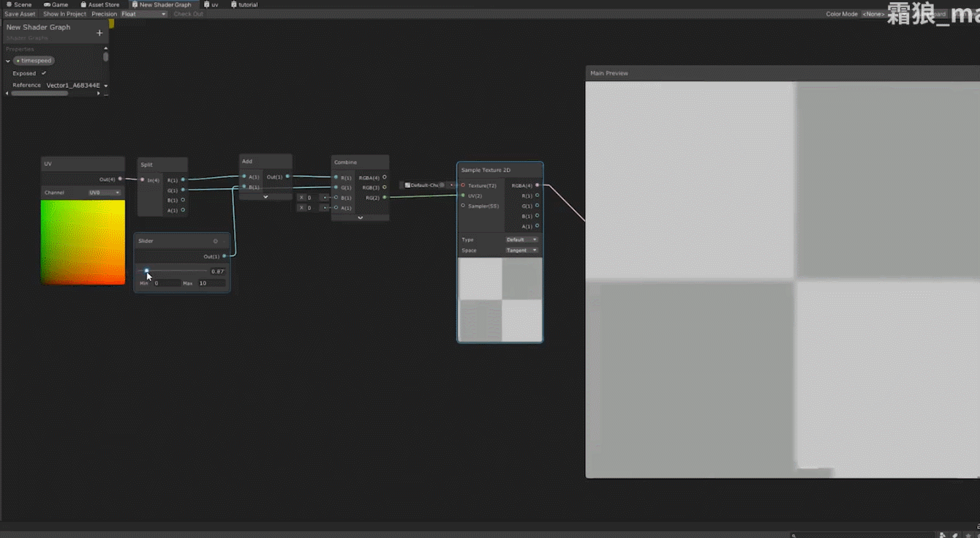Image resolution: width=980 pixels, height=538 pixels.
Task: Open the uv shader graph tab
Action: 211,4
